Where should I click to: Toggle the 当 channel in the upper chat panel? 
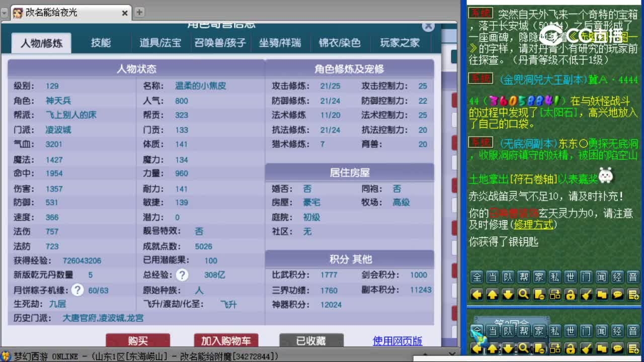(493, 277)
